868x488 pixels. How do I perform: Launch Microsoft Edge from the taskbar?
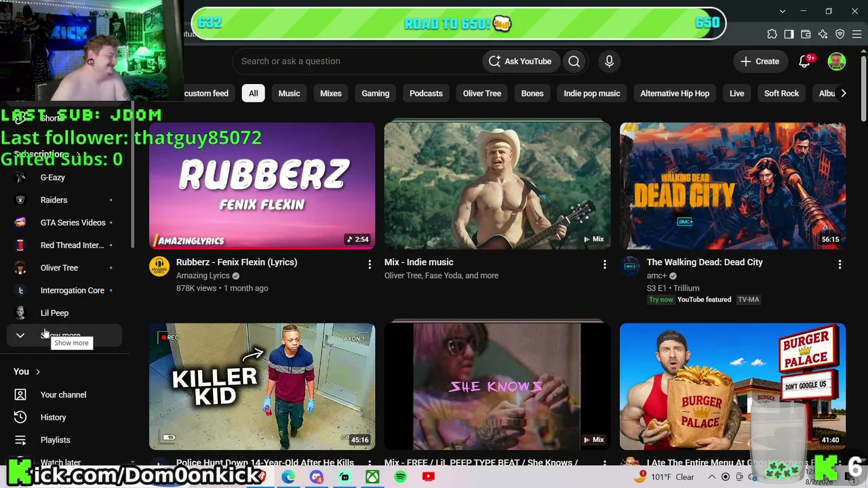pyautogui.click(x=288, y=477)
